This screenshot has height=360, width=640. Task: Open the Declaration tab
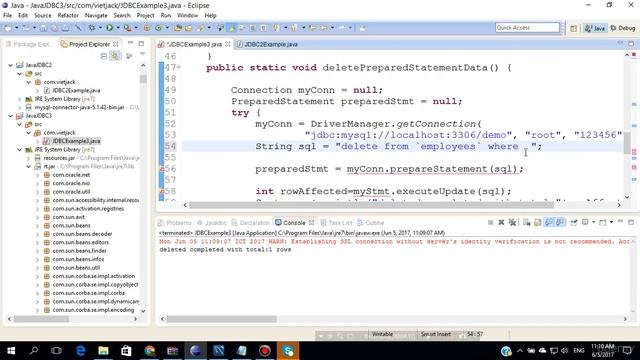pyautogui.click(x=251, y=222)
